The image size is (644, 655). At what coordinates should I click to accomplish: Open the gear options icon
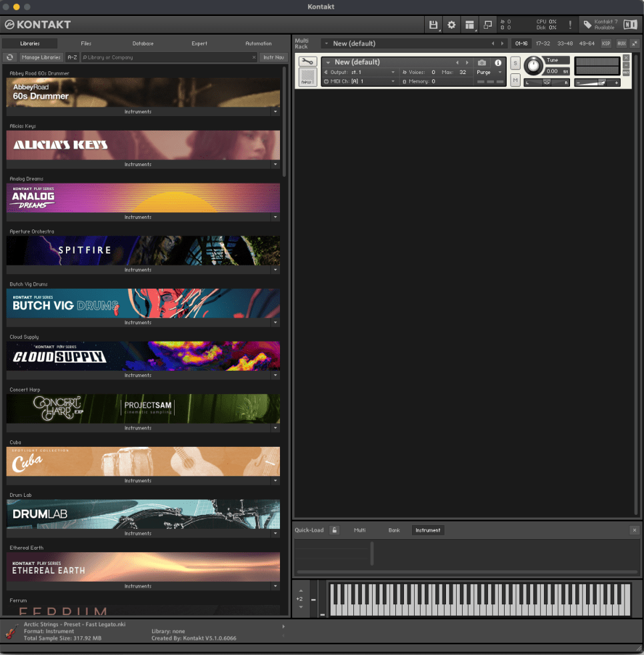click(451, 25)
